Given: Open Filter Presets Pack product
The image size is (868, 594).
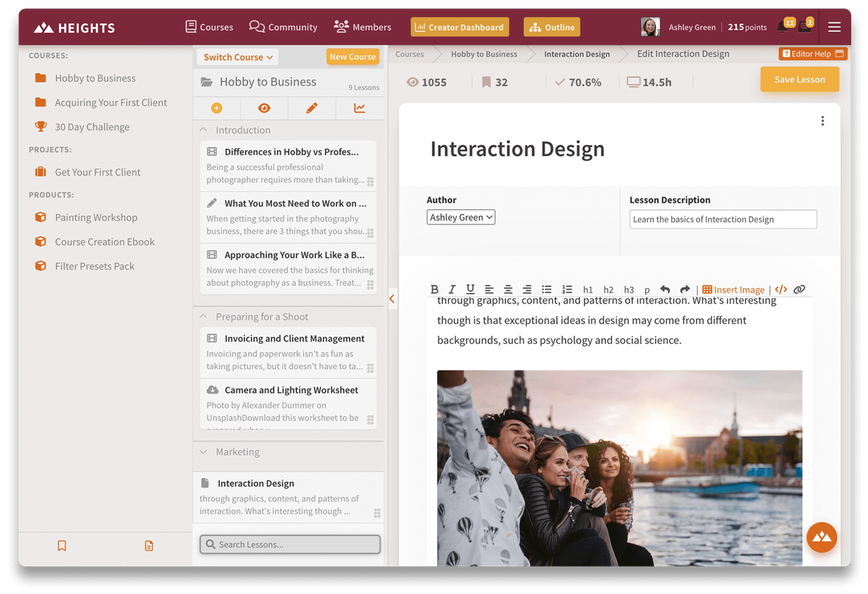Looking at the screenshot, I should (x=94, y=266).
